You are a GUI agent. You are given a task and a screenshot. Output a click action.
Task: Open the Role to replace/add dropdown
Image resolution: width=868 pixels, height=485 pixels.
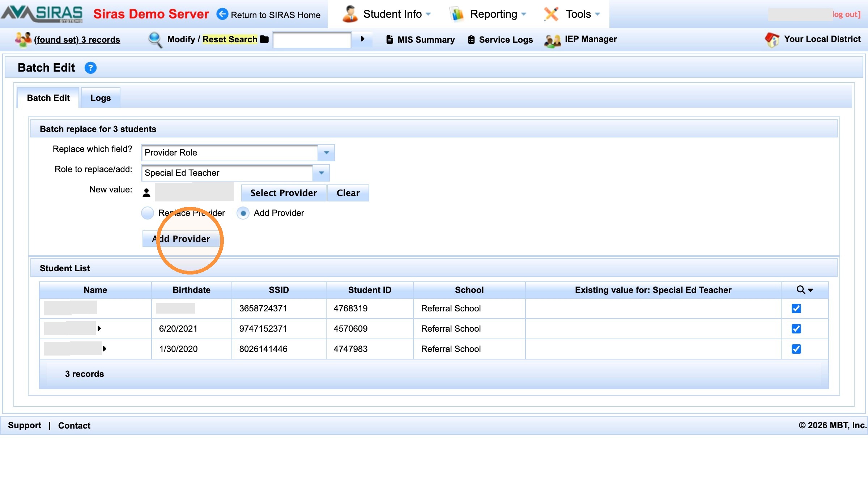pos(321,173)
